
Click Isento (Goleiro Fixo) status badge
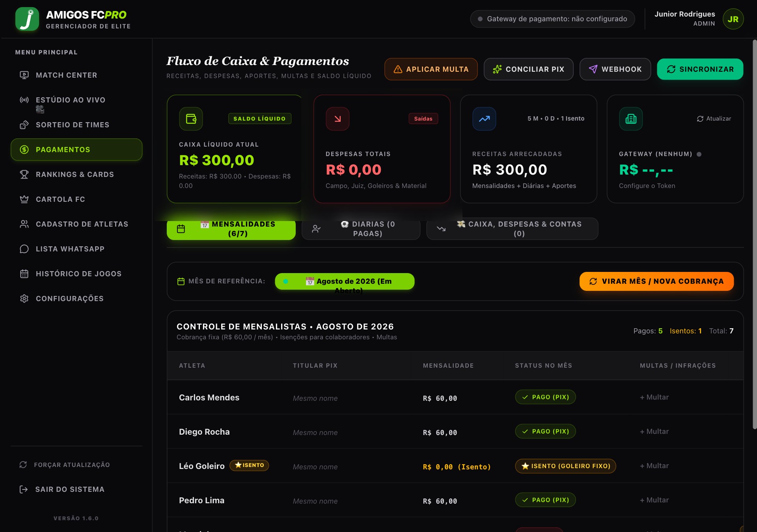[565, 466]
